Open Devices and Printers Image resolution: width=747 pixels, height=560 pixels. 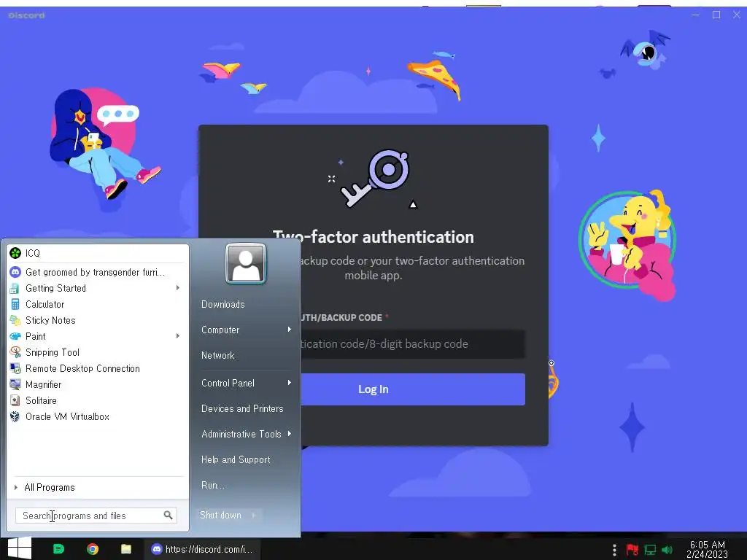(242, 408)
